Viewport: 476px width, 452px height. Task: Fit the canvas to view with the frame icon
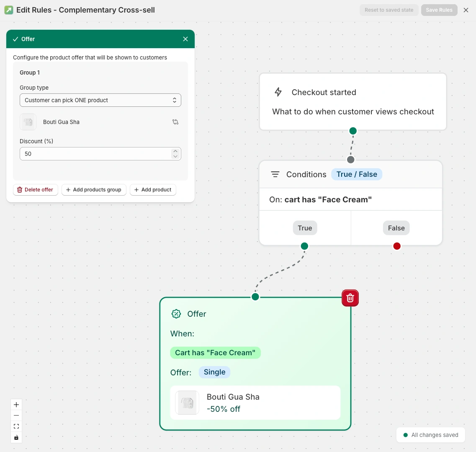point(16,426)
